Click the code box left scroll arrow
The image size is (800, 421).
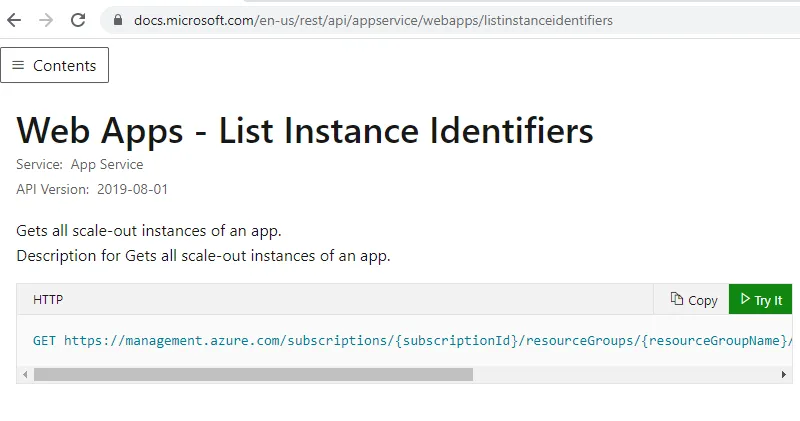click(x=25, y=375)
